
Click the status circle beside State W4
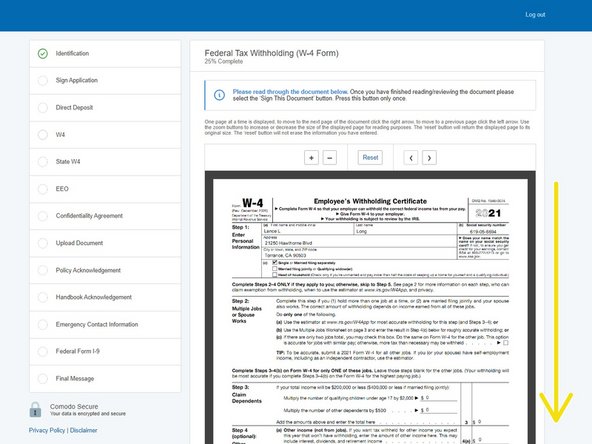tap(43, 162)
